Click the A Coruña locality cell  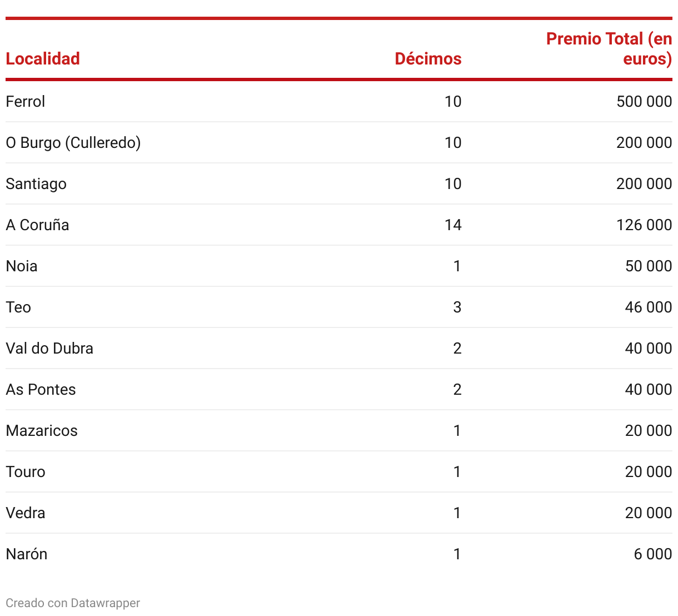[x=38, y=225]
